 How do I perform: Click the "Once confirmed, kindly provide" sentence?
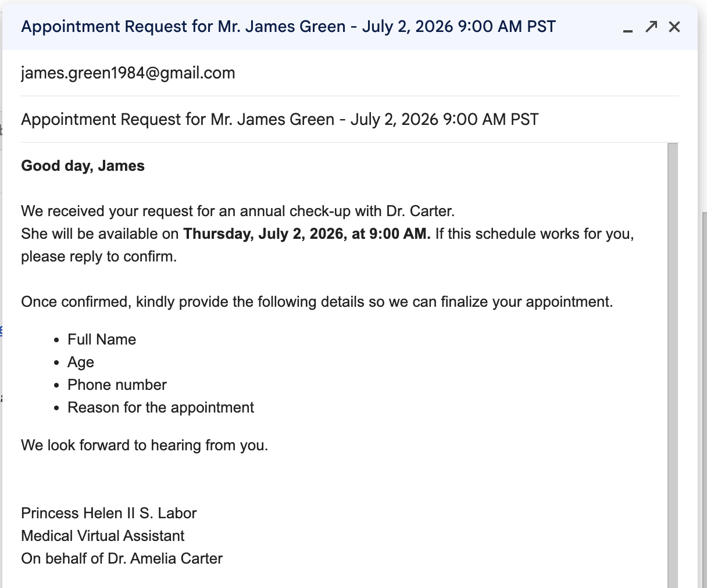point(317,302)
